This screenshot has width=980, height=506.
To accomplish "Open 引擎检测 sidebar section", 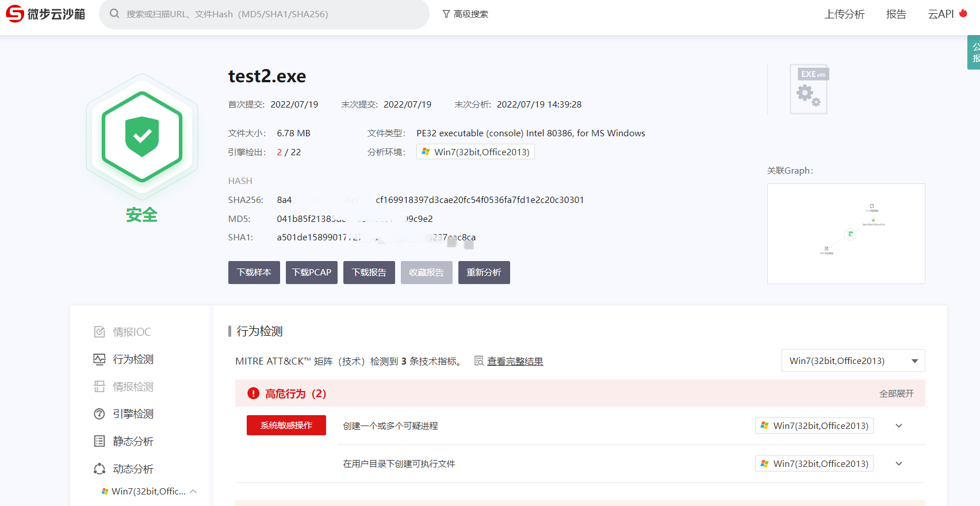I will 133,414.
